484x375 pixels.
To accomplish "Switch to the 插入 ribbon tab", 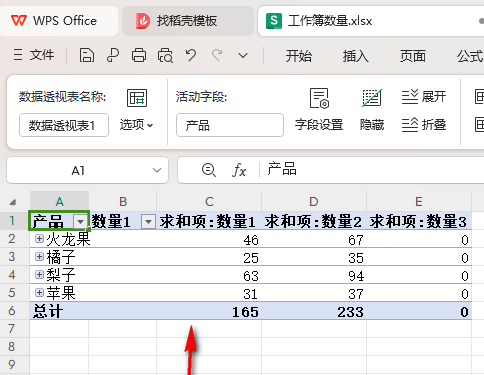I will click(356, 56).
